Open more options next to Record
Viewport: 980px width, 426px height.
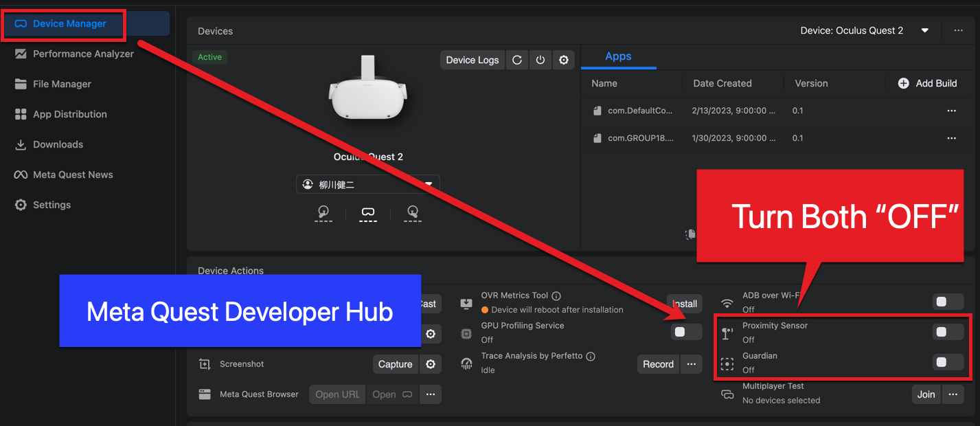point(692,364)
